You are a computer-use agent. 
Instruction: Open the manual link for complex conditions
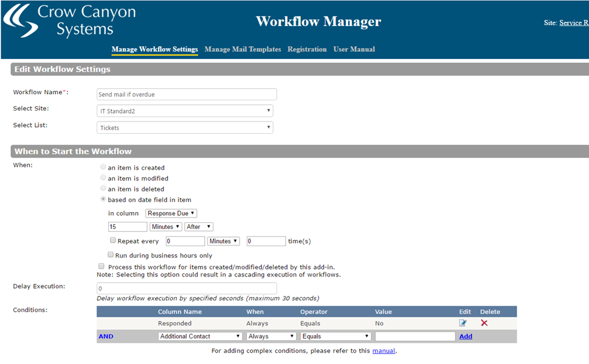coord(384,351)
